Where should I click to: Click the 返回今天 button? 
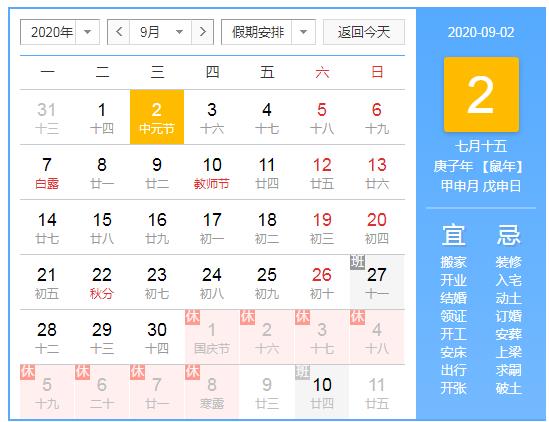click(x=364, y=32)
